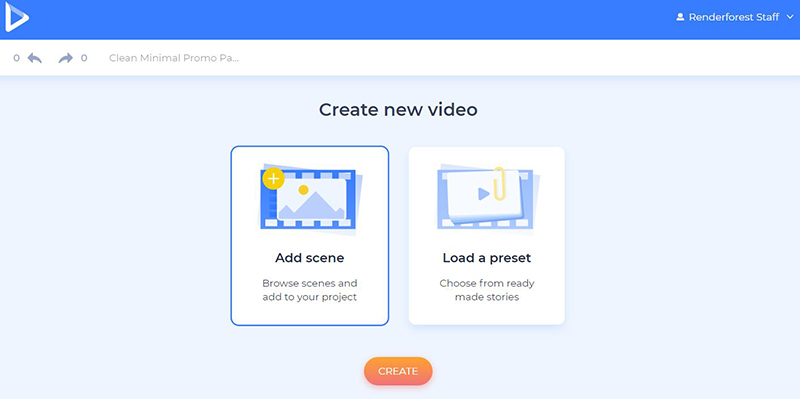Click the Load a preset paperclip illustration
The width and height of the screenshot is (800, 399).
click(487, 198)
